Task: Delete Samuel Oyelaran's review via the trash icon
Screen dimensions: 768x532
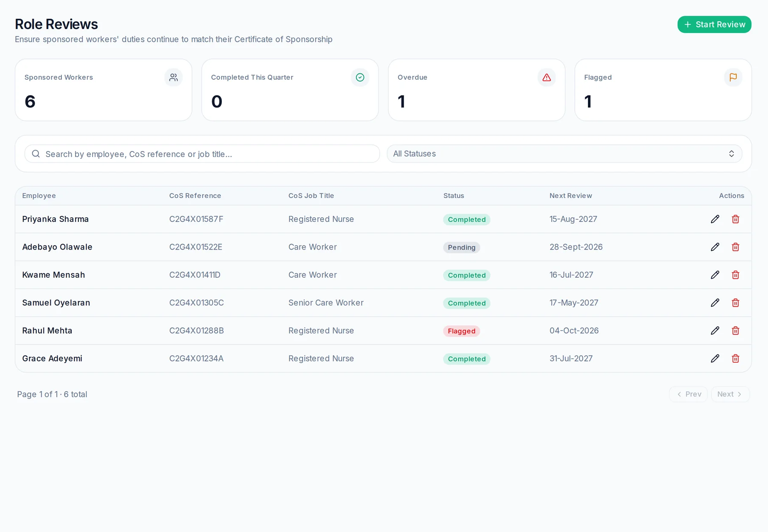Action: click(x=736, y=302)
